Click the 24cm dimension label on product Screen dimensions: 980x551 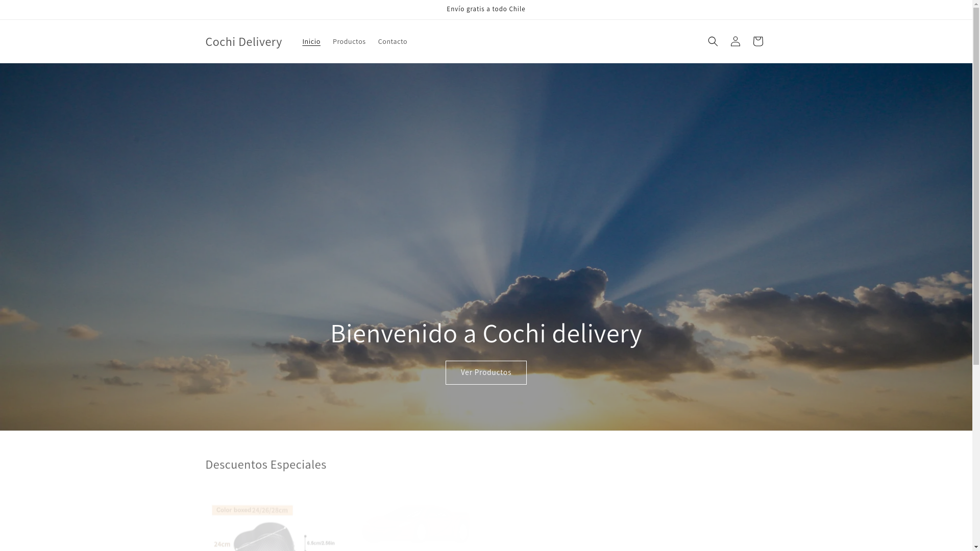coord(222,544)
